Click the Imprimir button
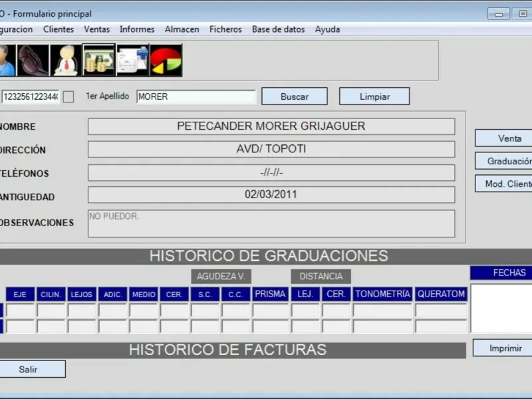Viewport: 532px width, 399px height. click(x=503, y=348)
